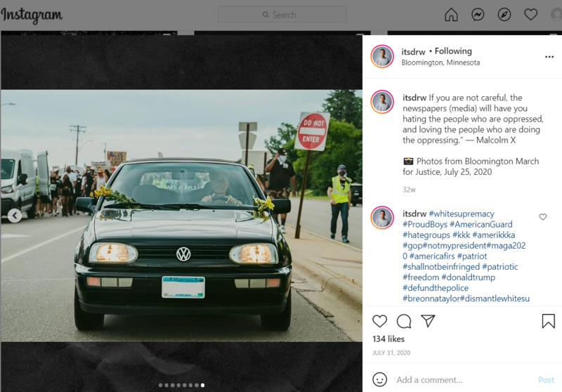Open the Home feed icon

(451, 15)
